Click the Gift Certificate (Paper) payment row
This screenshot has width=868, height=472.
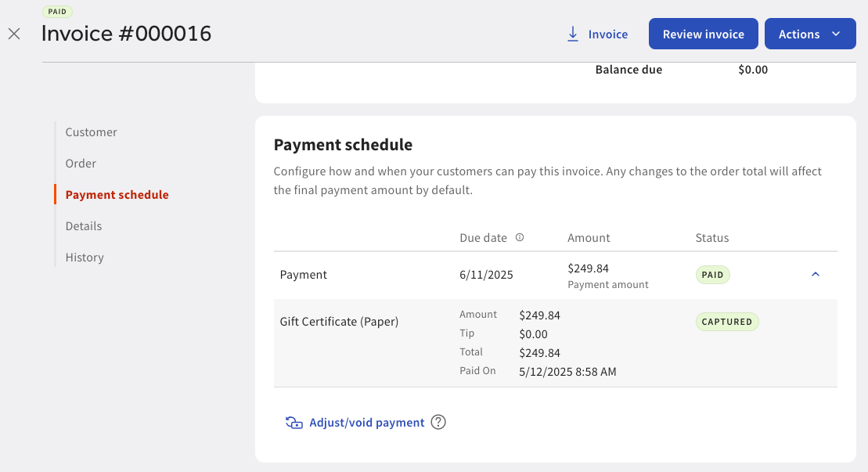339,321
